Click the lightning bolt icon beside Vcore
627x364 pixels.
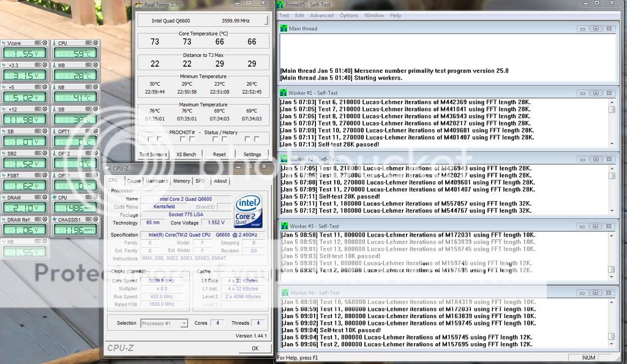click(4, 43)
